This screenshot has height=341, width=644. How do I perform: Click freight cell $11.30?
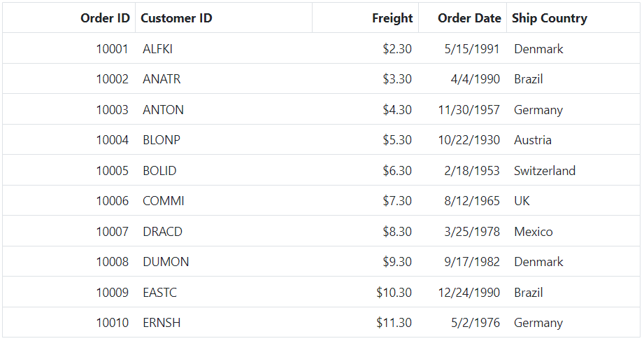point(365,323)
